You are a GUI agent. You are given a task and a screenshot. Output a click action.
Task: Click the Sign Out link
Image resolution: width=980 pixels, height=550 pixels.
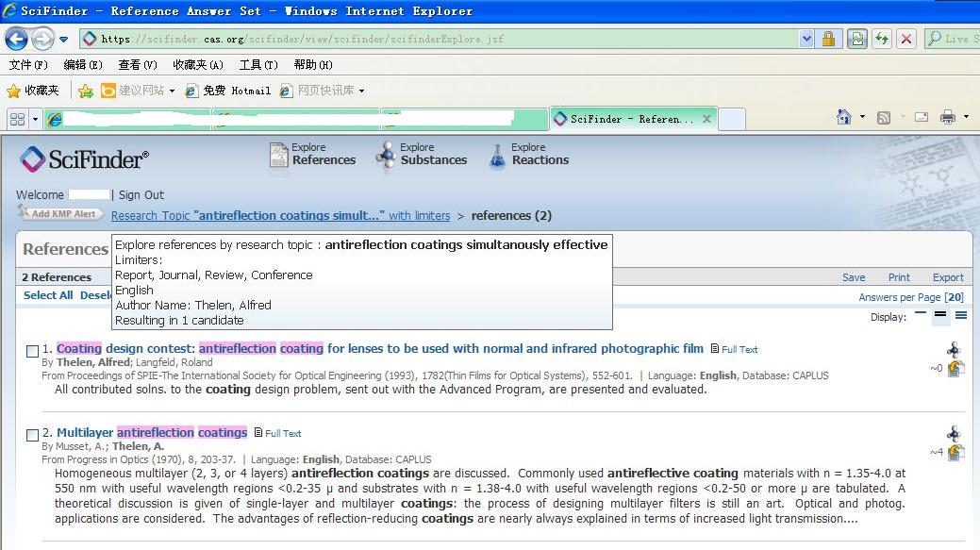click(x=141, y=195)
